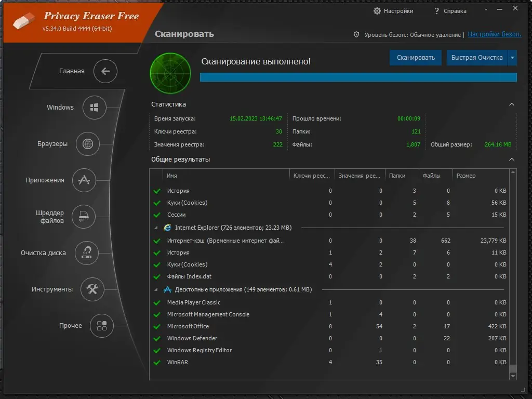Viewport: 532px width, 399px height.
Task: Collapse the Internet Explorer group triangle
Action: (x=156, y=228)
